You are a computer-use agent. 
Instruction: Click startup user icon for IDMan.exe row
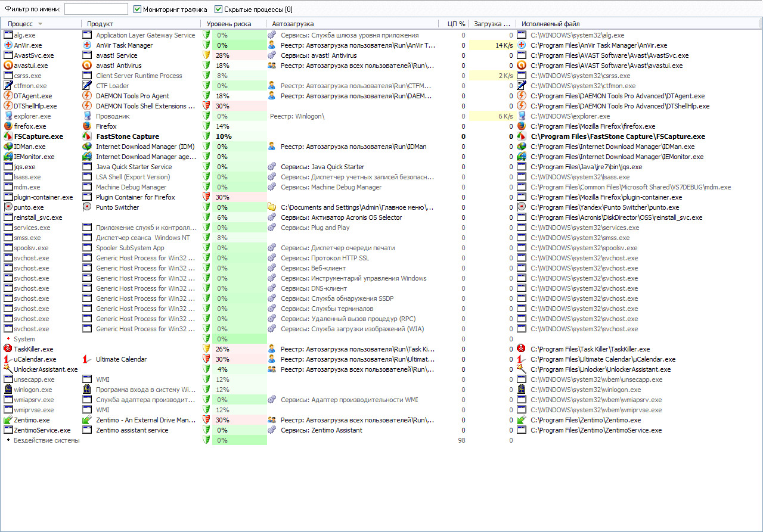272,147
